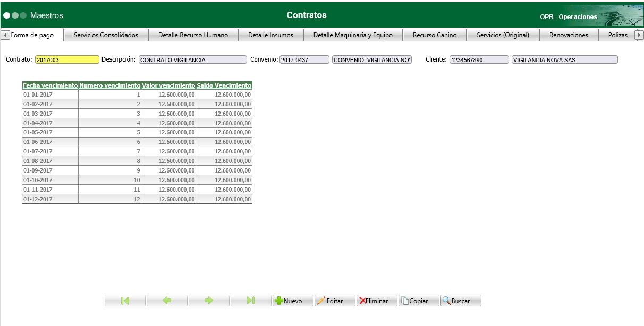Open the Detalle Insumos tab

pyautogui.click(x=270, y=35)
